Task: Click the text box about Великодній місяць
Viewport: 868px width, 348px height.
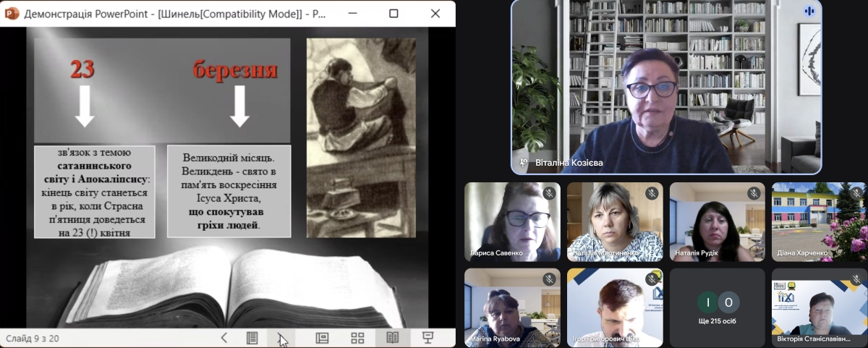Action: tap(229, 192)
